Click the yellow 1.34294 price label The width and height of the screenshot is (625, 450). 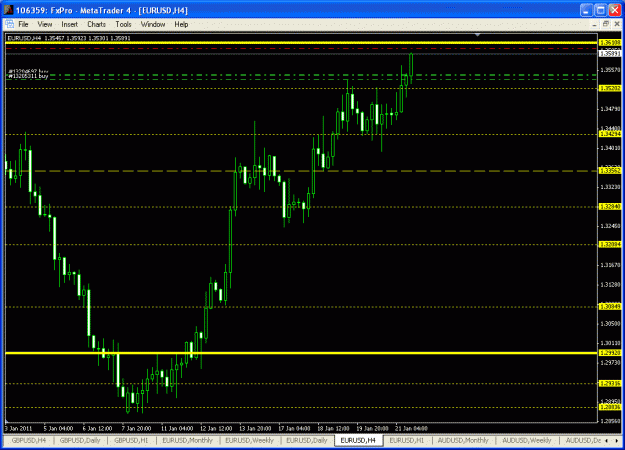coord(610,134)
